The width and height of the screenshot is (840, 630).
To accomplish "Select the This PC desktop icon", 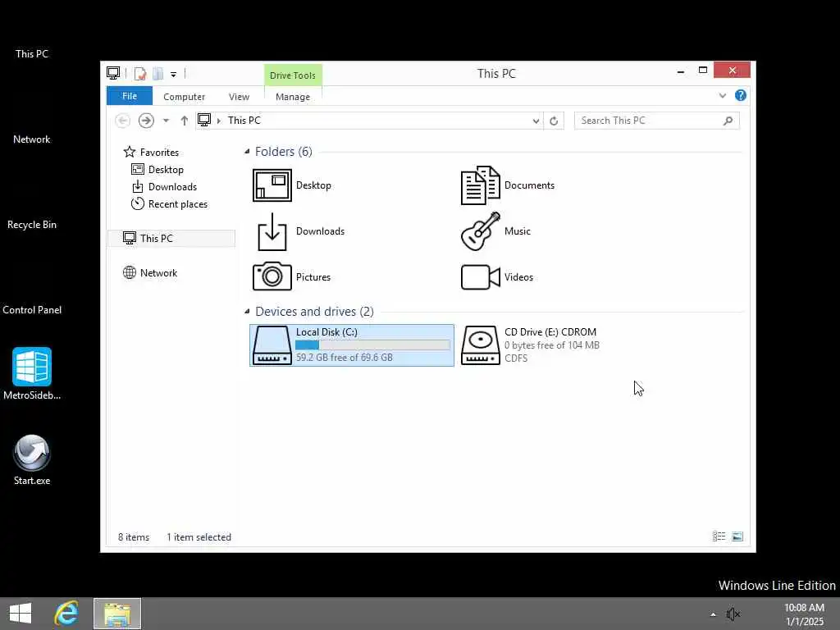I will [x=32, y=53].
